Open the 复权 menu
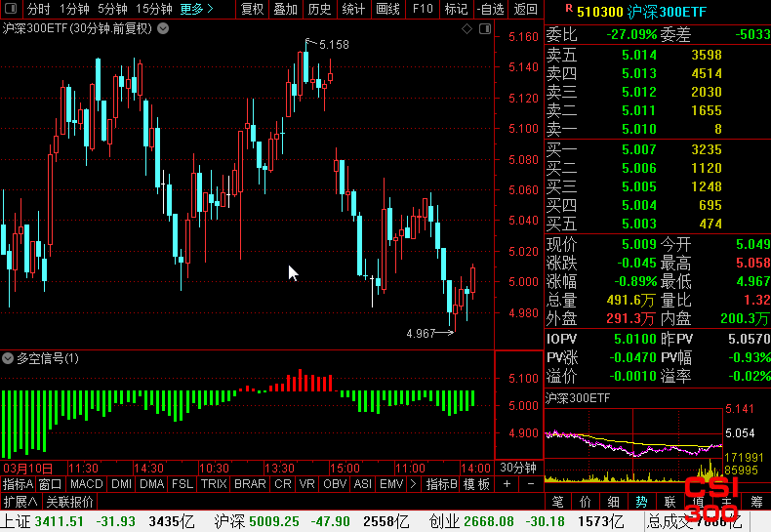 point(252,9)
